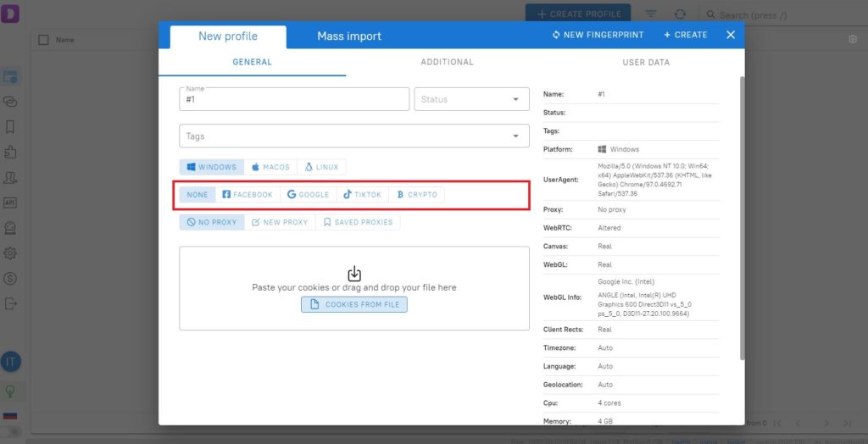Open sidebar settings gear icon
The height and width of the screenshot is (444, 868).
tap(10, 253)
